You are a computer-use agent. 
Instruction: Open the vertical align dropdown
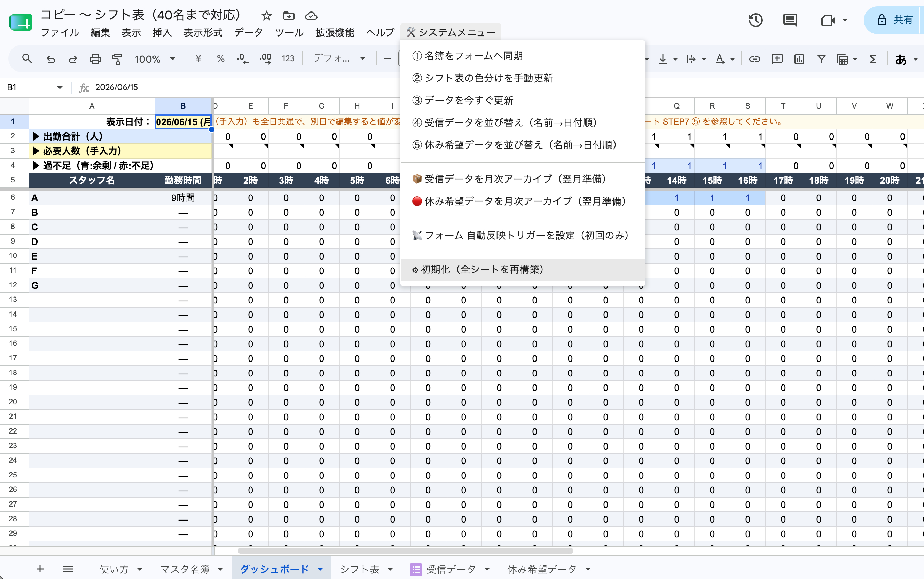[668, 59]
